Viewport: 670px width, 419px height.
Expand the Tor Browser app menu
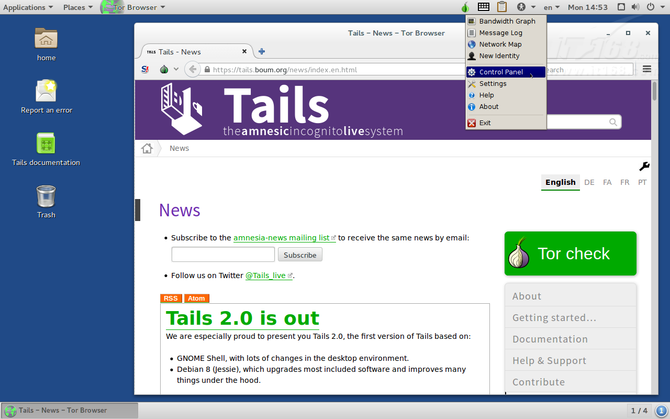pyautogui.click(x=133, y=7)
